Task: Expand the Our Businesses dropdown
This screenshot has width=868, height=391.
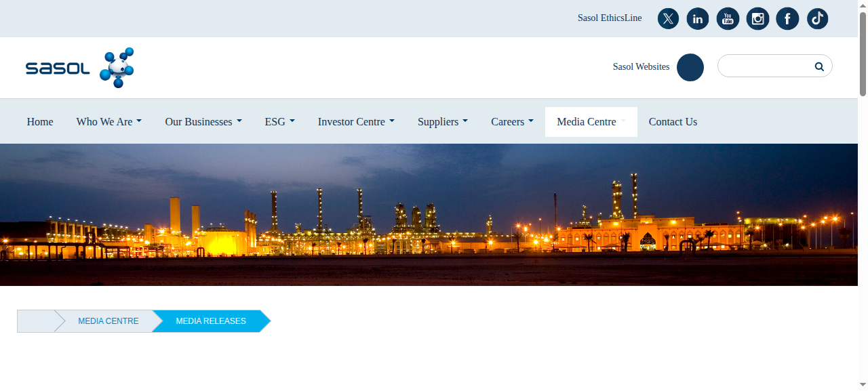Action: (203, 122)
